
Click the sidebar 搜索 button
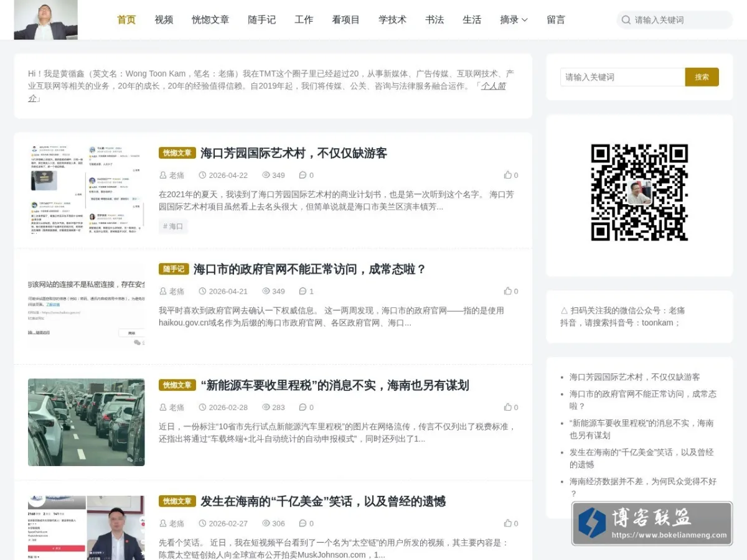click(x=702, y=77)
